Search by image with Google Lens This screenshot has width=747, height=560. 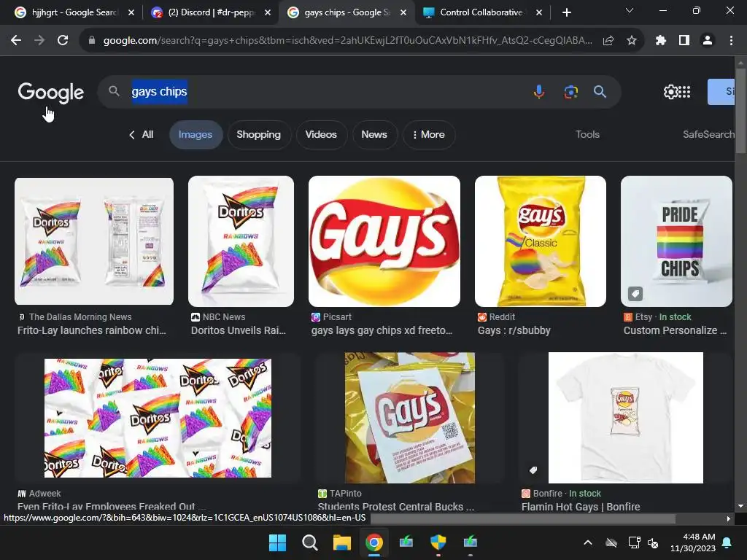point(570,91)
